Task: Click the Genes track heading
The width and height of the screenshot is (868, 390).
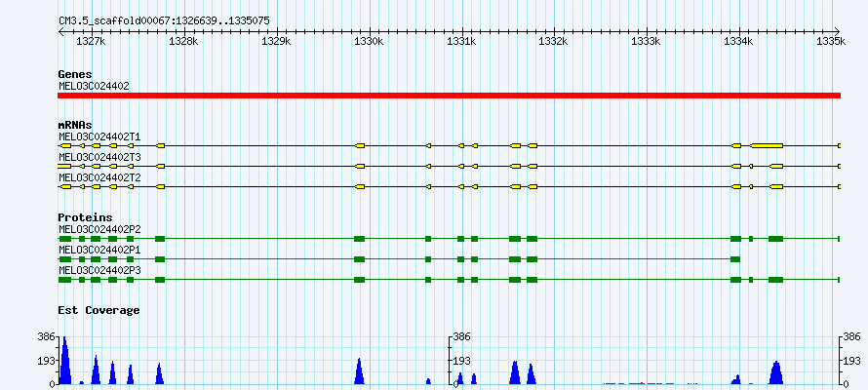Action: [75, 74]
